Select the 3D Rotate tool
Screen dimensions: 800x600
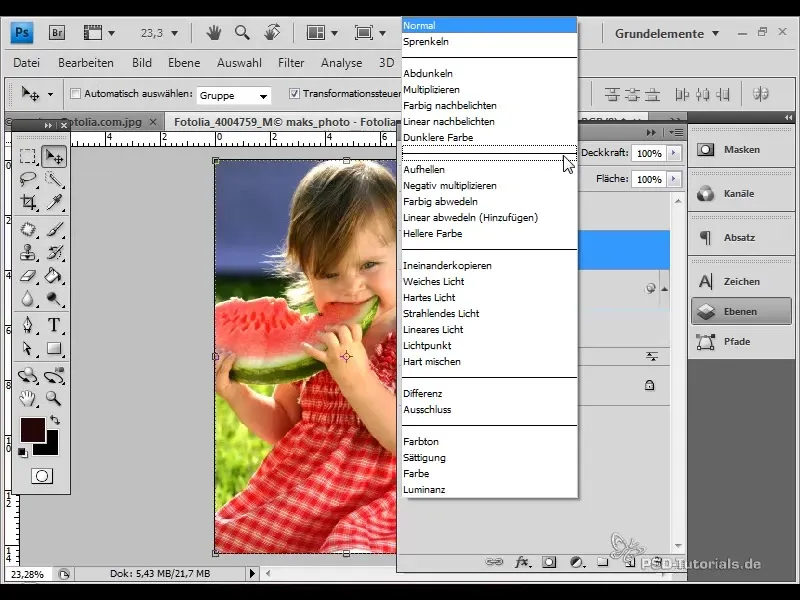coord(28,376)
